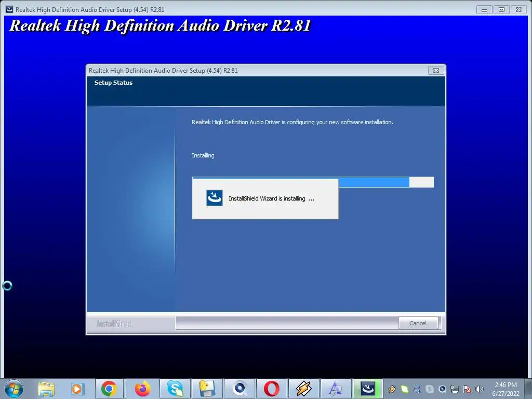Click the Skype system tray icon
The height and width of the screenshot is (399, 532).
click(x=430, y=389)
